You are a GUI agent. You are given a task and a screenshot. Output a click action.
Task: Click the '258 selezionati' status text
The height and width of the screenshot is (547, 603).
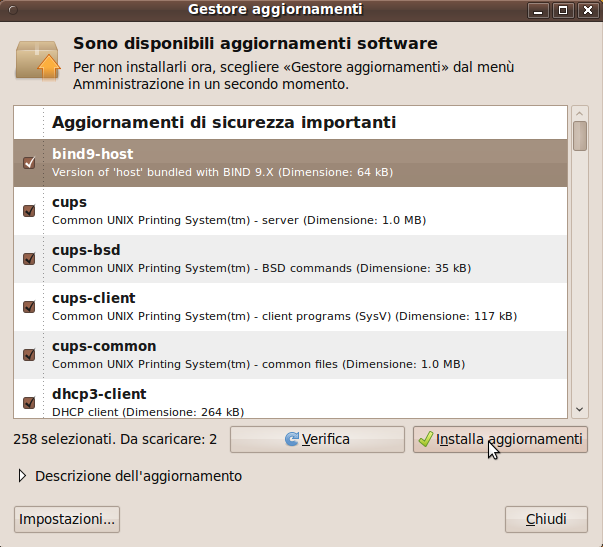115,439
